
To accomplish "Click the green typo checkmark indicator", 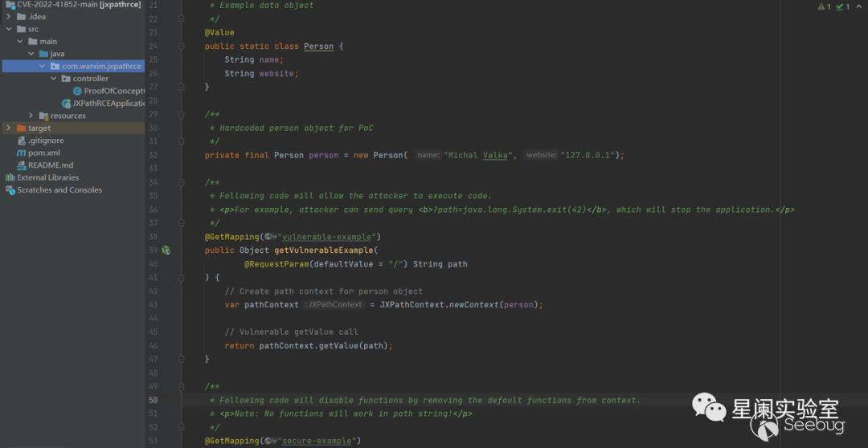I will (840, 6).
